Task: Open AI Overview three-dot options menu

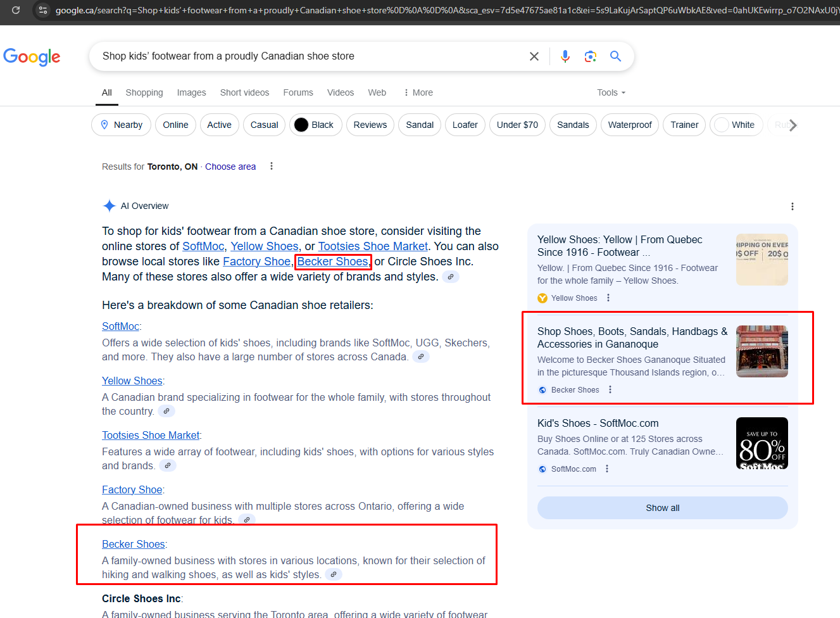Action: pyautogui.click(x=792, y=206)
